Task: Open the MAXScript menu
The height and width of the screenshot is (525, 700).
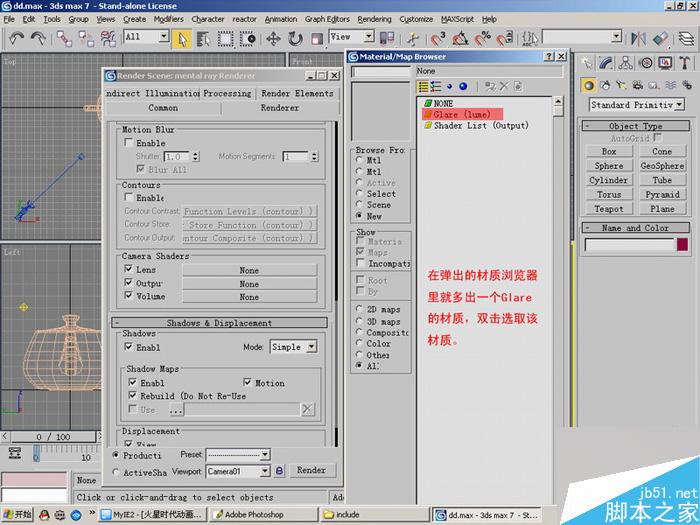Action: (457, 19)
